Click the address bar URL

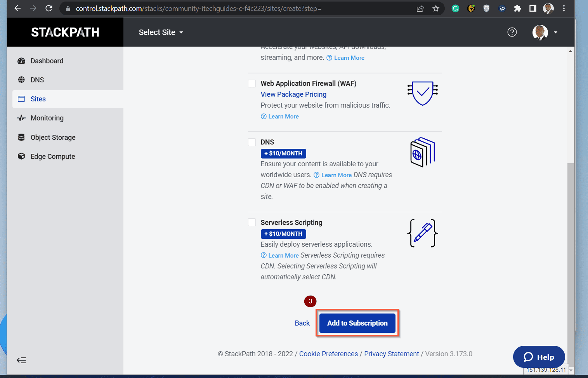pos(198,9)
